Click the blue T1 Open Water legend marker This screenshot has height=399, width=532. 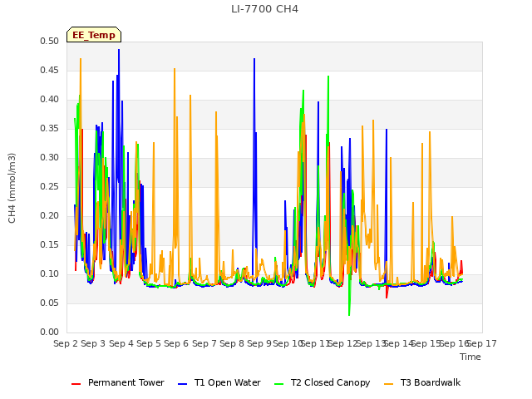182,384
